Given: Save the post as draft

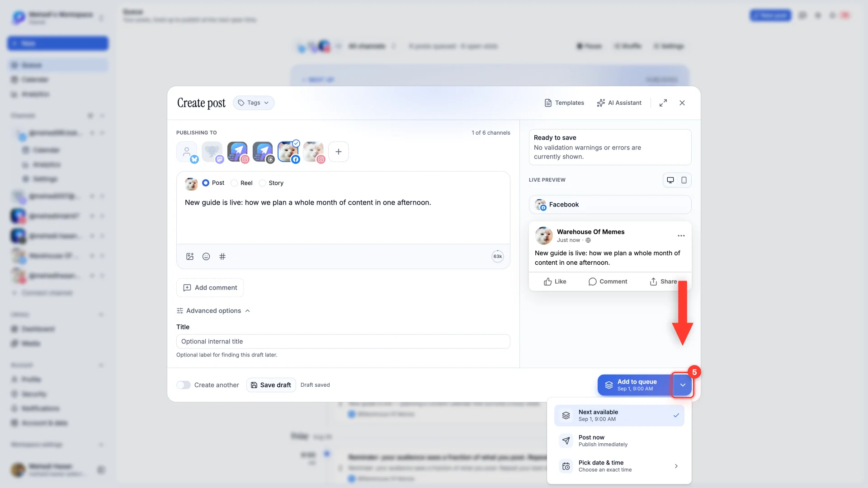Looking at the screenshot, I should (x=271, y=385).
